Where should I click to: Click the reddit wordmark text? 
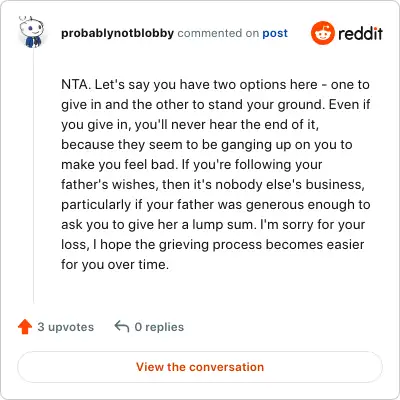pyautogui.click(x=360, y=33)
